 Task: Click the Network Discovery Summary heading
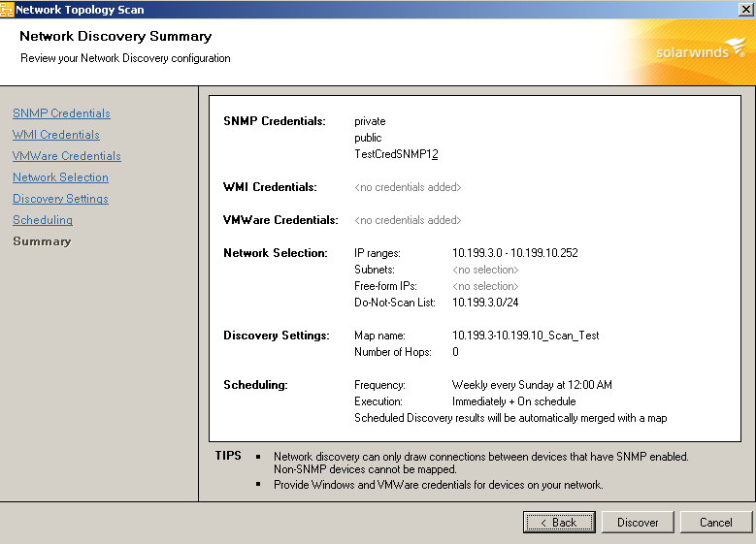(115, 37)
